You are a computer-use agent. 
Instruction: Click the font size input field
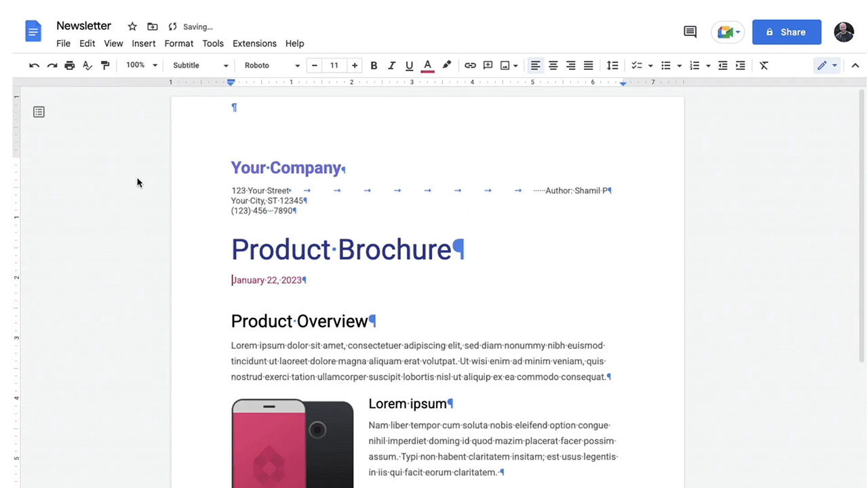pyautogui.click(x=334, y=66)
